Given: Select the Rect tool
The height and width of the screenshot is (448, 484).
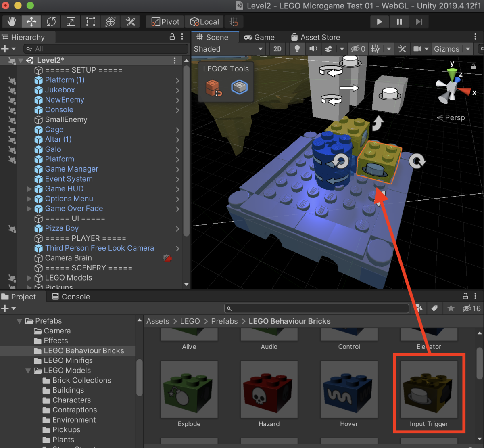Looking at the screenshot, I should [91, 22].
